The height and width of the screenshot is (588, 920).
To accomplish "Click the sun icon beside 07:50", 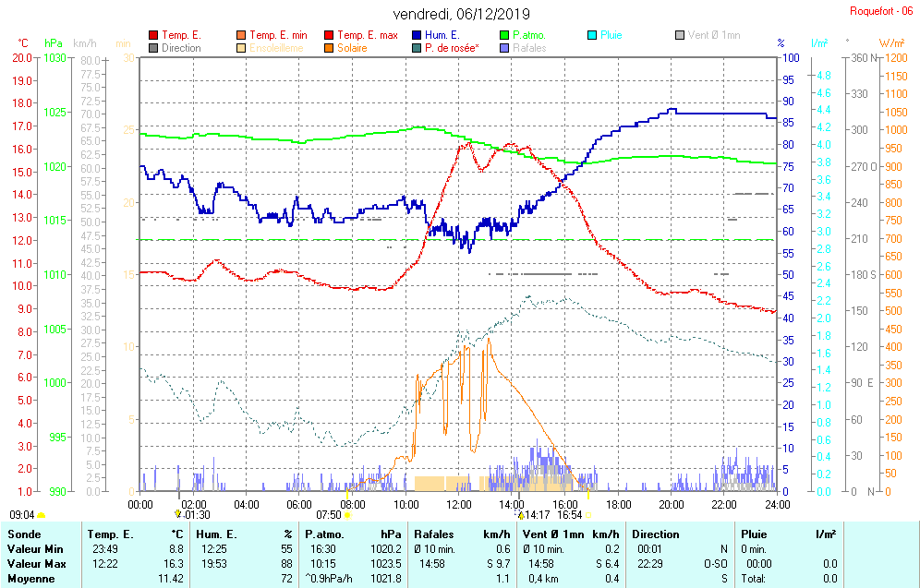I will coord(347,515).
